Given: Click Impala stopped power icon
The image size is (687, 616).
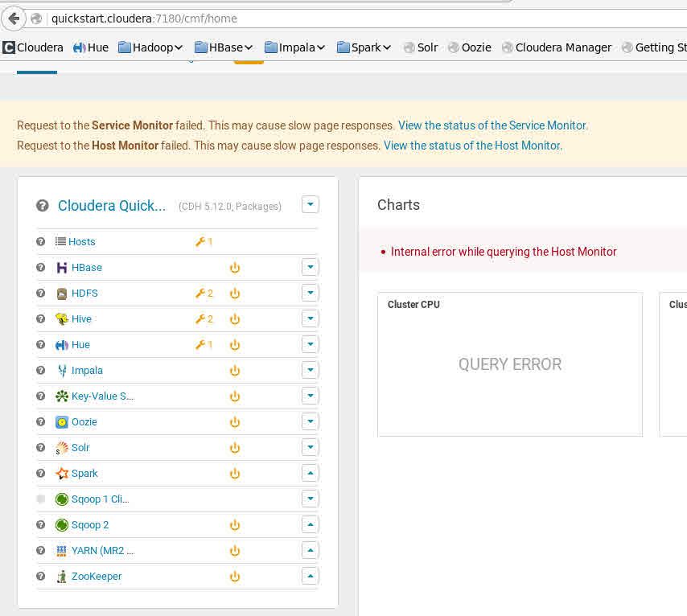Looking at the screenshot, I should [x=235, y=371].
